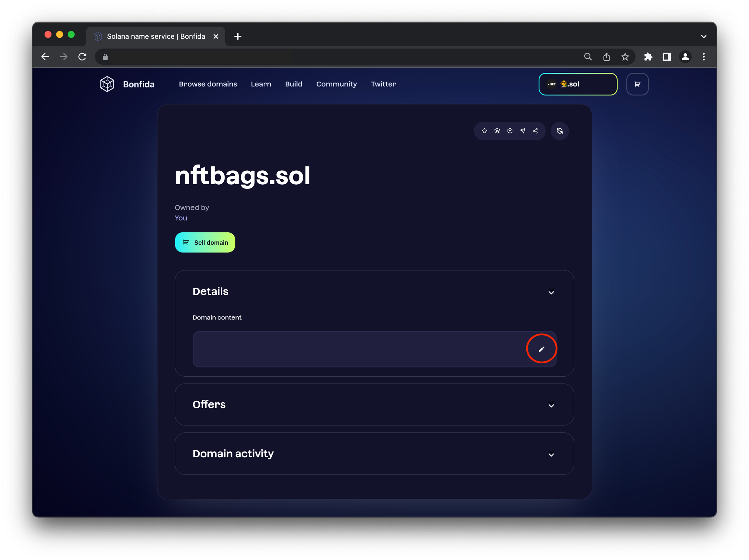
Task: Click the connected wallet .sol button
Action: pos(578,84)
